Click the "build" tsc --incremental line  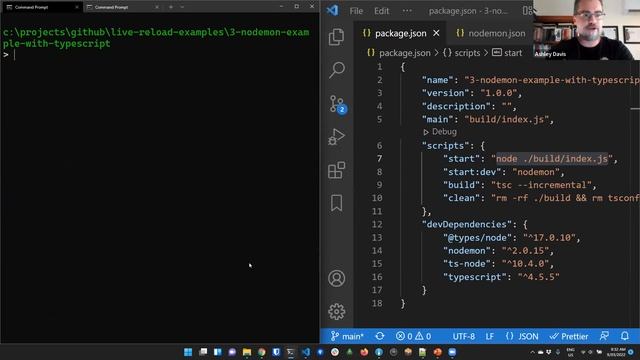click(x=520, y=185)
